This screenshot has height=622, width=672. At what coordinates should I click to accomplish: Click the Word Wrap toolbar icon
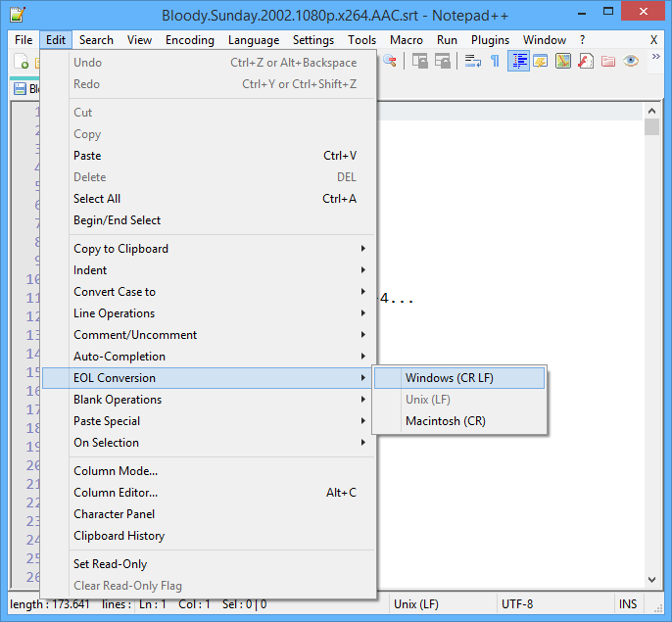click(x=473, y=61)
